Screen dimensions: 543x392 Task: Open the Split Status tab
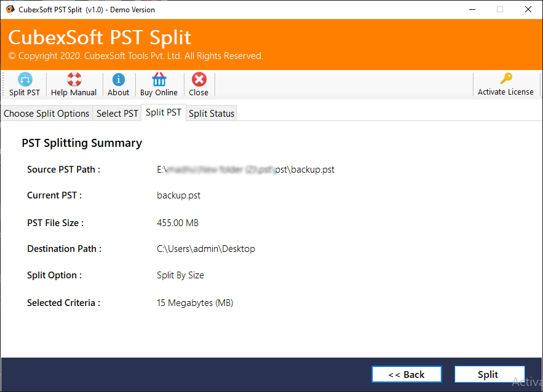tap(212, 114)
